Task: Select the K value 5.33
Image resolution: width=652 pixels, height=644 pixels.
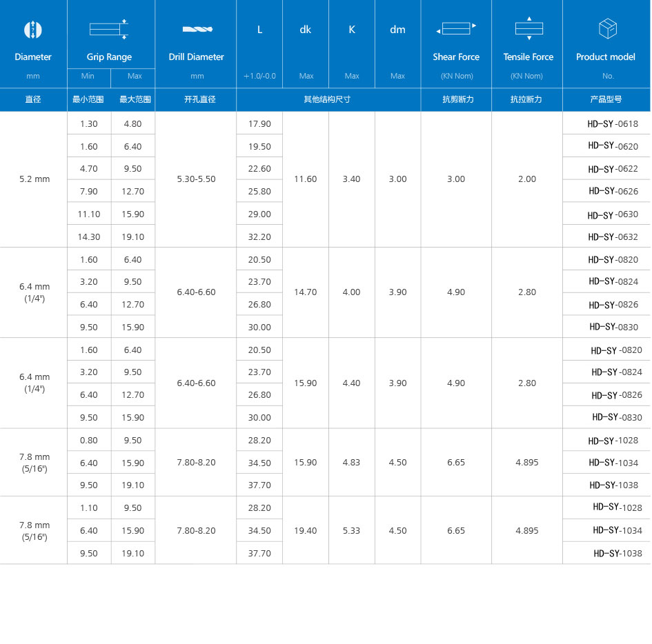Action: 352,531
